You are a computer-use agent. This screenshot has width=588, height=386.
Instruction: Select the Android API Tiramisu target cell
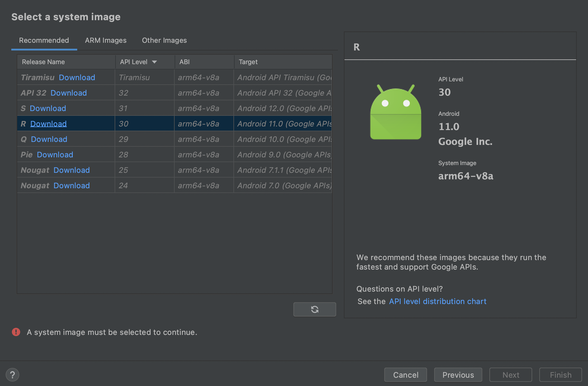283,77
